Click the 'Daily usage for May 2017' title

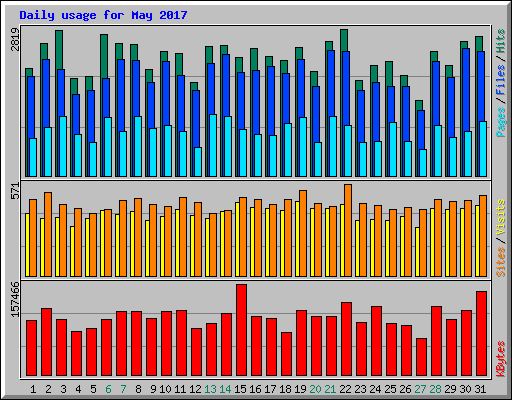coord(103,15)
